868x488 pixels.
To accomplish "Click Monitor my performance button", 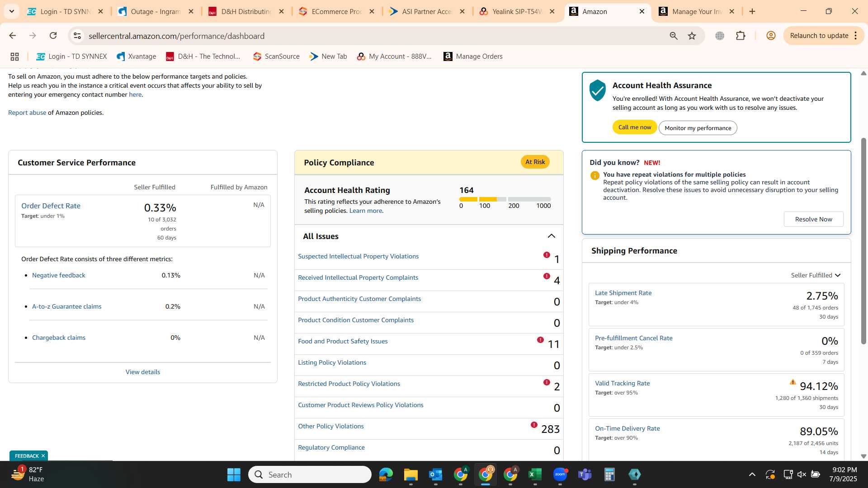I will 698,128.
